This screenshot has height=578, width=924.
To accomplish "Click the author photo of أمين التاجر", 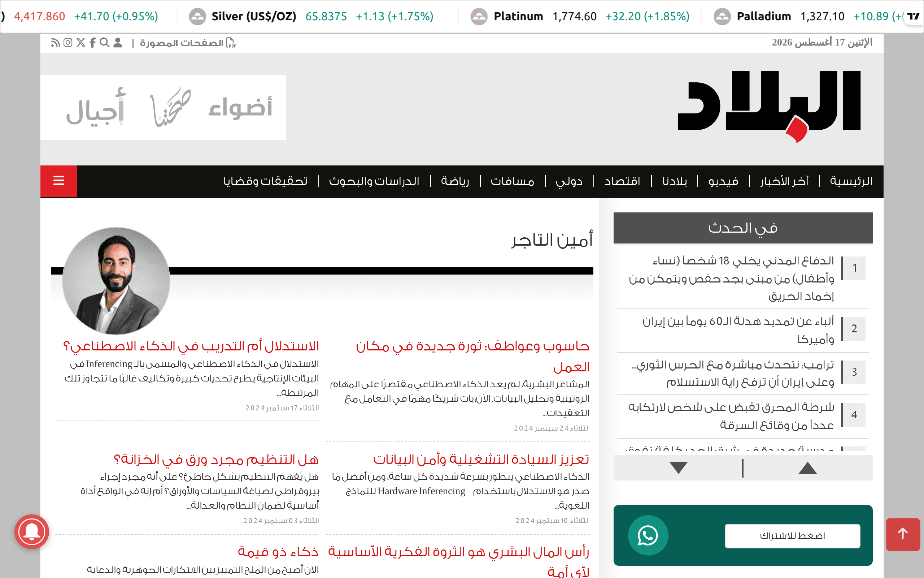I will click(116, 281).
